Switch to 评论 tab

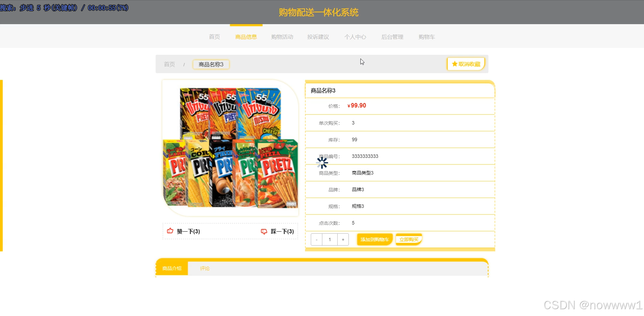pos(205,268)
